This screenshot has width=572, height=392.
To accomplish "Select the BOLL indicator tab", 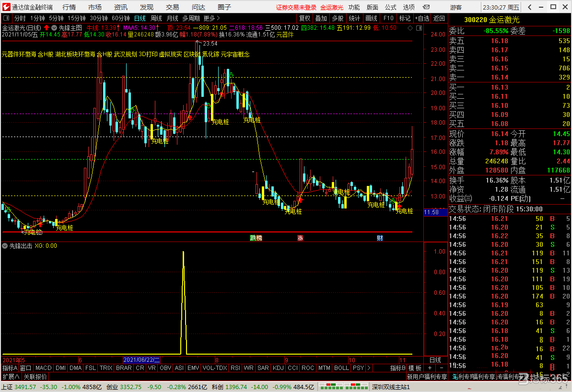I will pyautogui.click(x=341, y=368).
